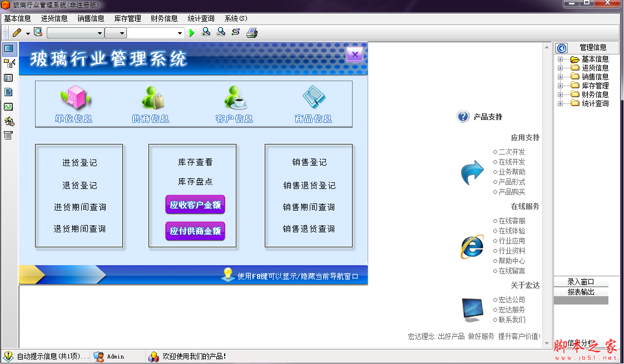Click 销售登记 link
This screenshot has height=364, width=624.
pyautogui.click(x=310, y=162)
